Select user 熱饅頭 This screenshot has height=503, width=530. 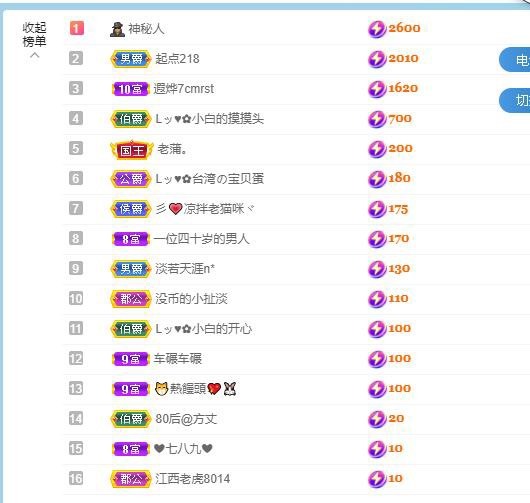point(195,389)
